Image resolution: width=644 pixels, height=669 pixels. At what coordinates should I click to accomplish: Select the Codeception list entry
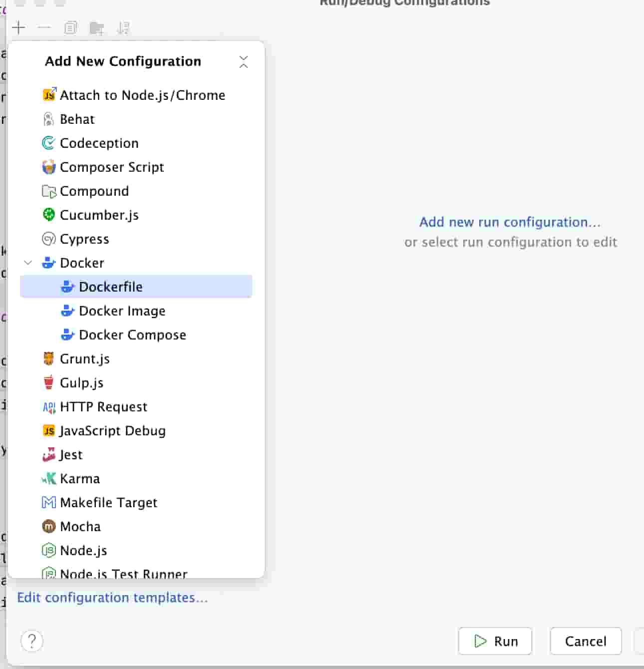pos(136,143)
